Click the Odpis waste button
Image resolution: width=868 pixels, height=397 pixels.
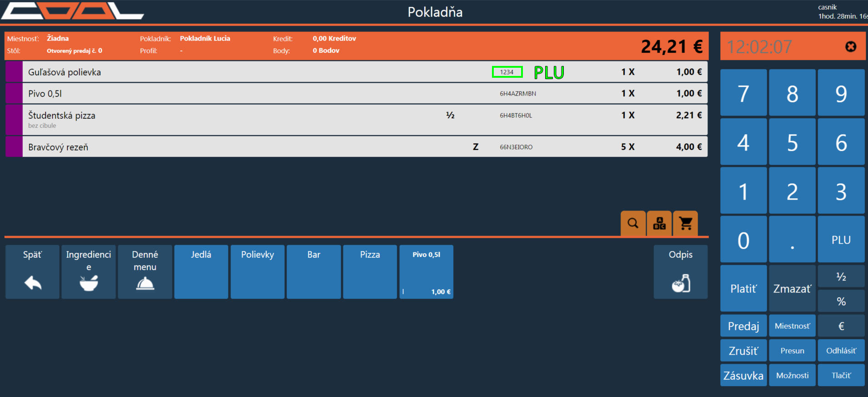680,272
